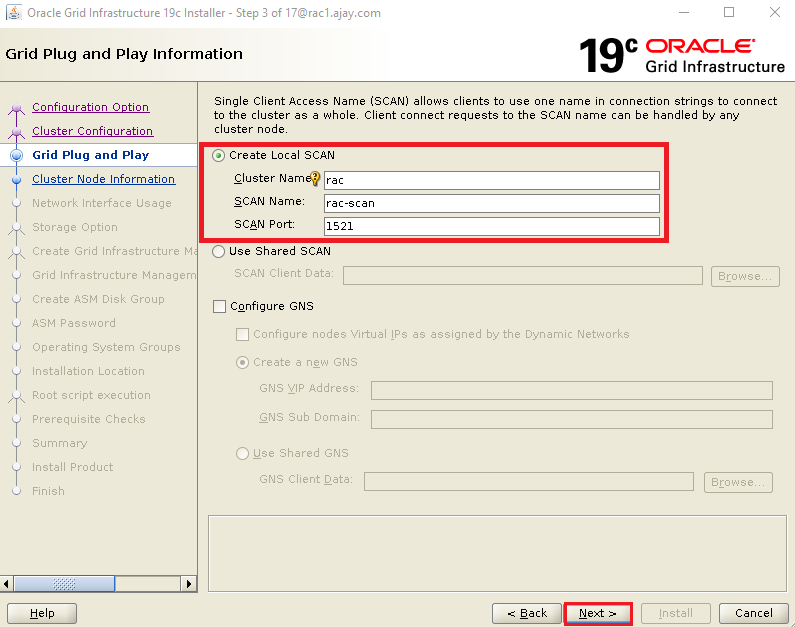
Task: Click the Installation Location step
Action: pos(88,371)
